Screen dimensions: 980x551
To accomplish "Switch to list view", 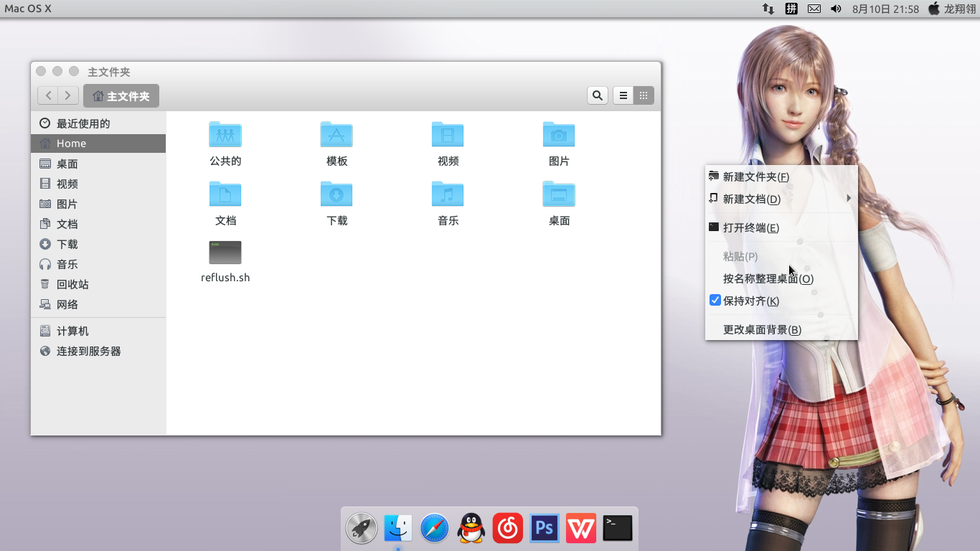I will (623, 95).
